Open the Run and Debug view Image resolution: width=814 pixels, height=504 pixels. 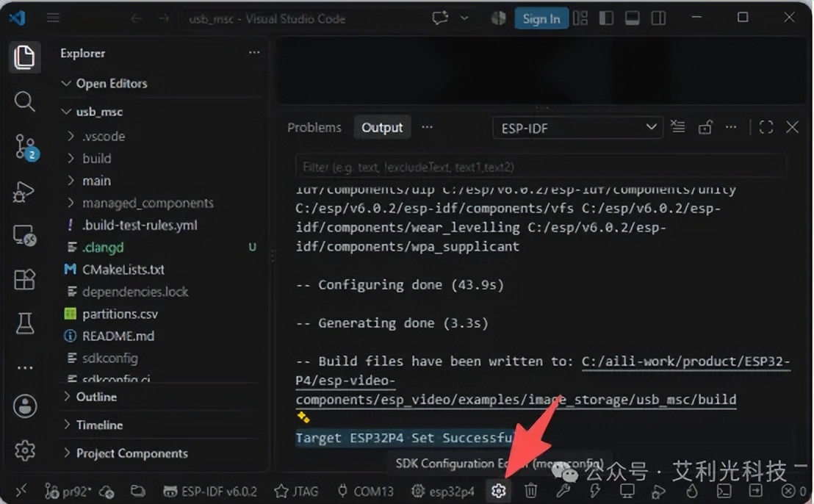click(24, 192)
